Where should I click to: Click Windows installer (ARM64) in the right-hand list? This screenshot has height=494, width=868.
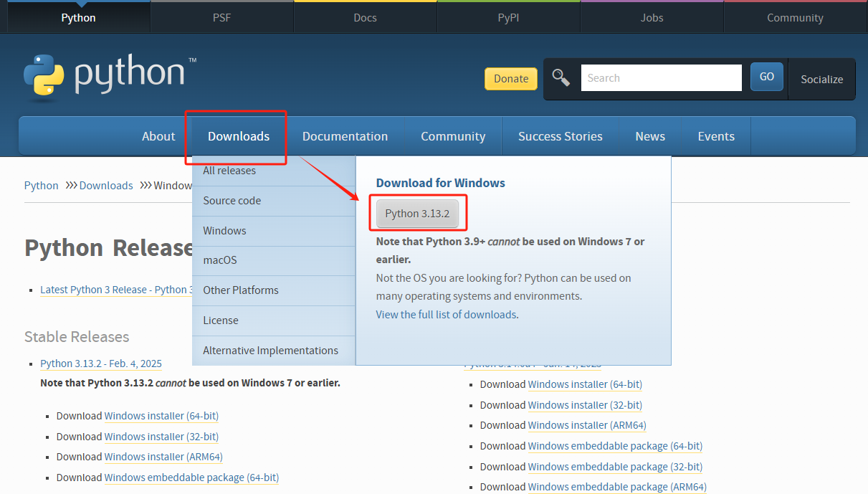[x=587, y=425]
